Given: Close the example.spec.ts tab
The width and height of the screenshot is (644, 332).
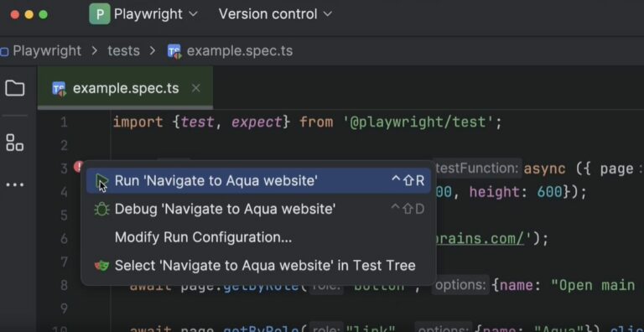Looking at the screenshot, I should 196,88.
